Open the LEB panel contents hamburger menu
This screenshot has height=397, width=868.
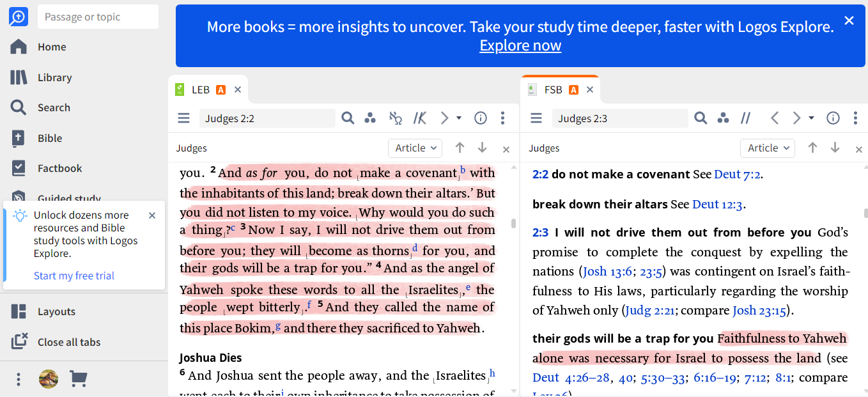coord(184,118)
